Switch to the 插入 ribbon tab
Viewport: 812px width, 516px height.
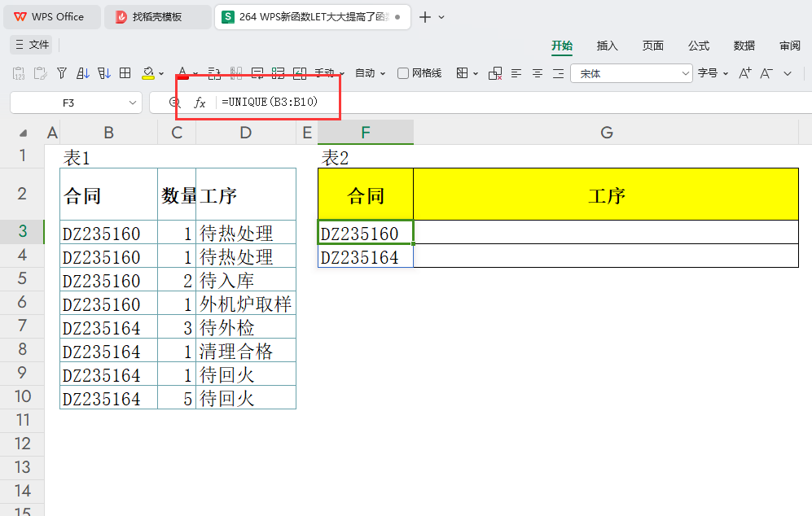(x=608, y=46)
